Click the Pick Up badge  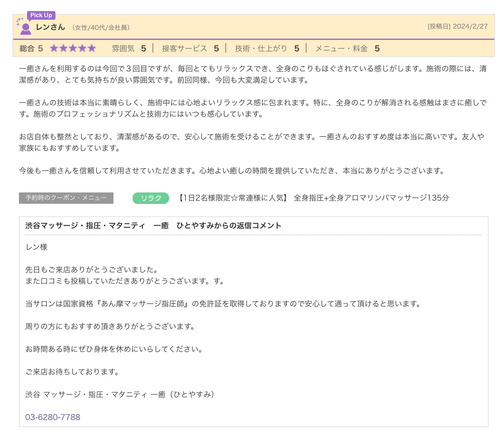(41, 15)
